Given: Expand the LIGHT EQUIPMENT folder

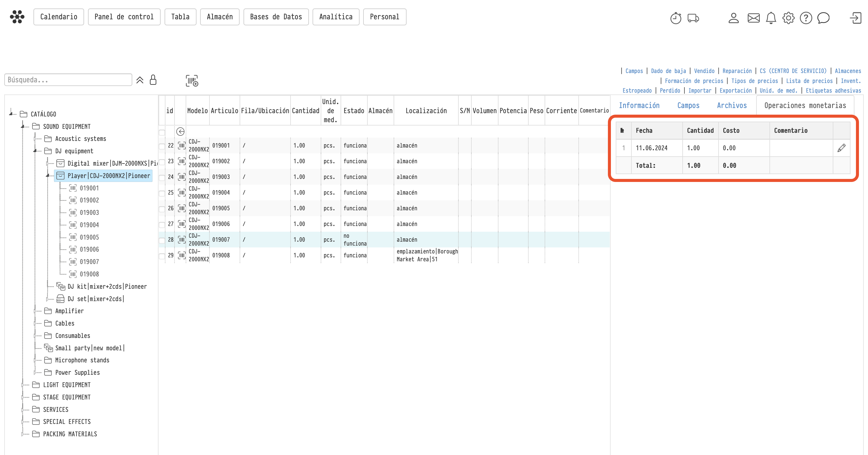Looking at the screenshot, I should pyautogui.click(x=23, y=385).
